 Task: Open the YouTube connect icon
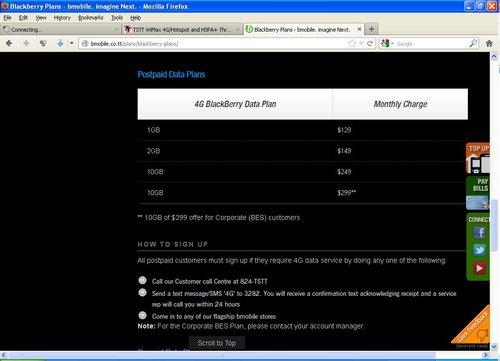click(x=479, y=268)
